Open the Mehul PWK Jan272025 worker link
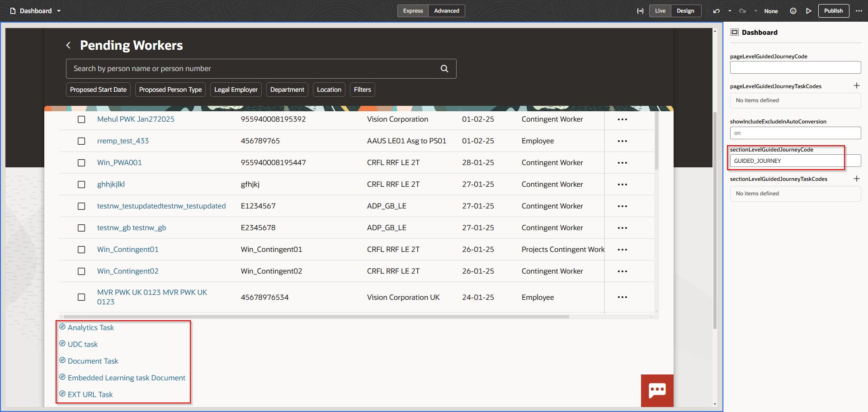 point(136,119)
